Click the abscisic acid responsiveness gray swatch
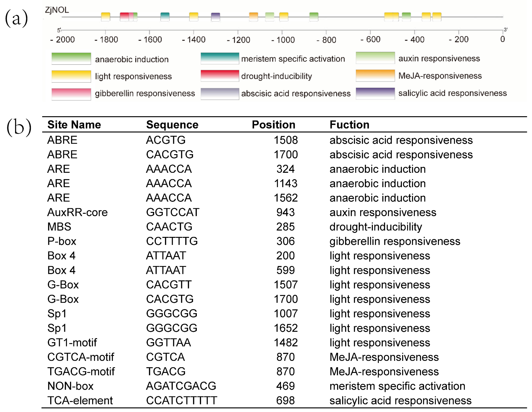 point(220,94)
